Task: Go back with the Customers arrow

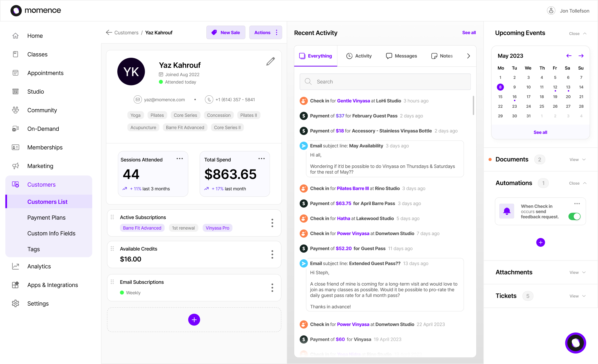Action: point(109,32)
